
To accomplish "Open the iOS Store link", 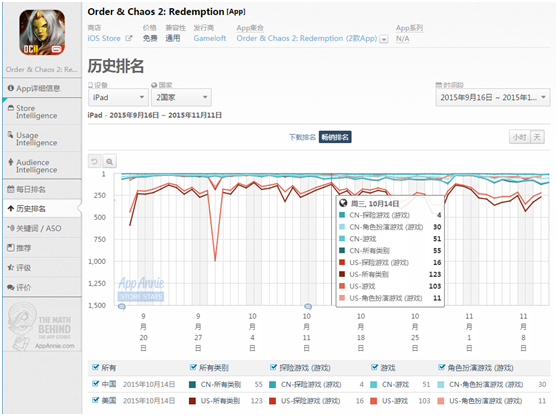I will [x=104, y=38].
